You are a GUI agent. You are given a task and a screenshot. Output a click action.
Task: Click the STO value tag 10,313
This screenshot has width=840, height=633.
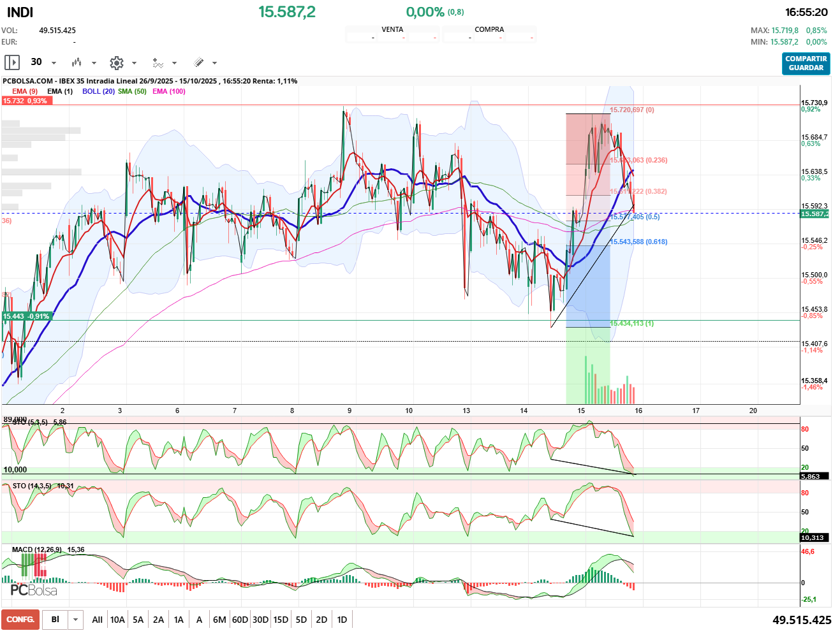pos(814,537)
